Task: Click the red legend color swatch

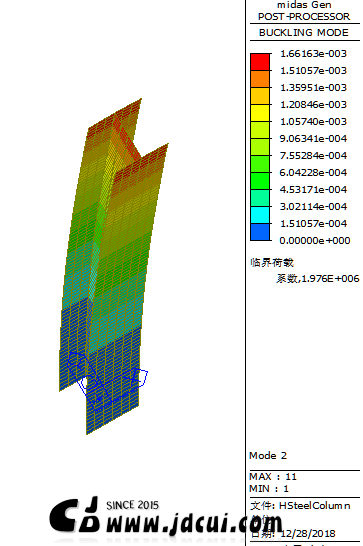Action: click(x=260, y=62)
